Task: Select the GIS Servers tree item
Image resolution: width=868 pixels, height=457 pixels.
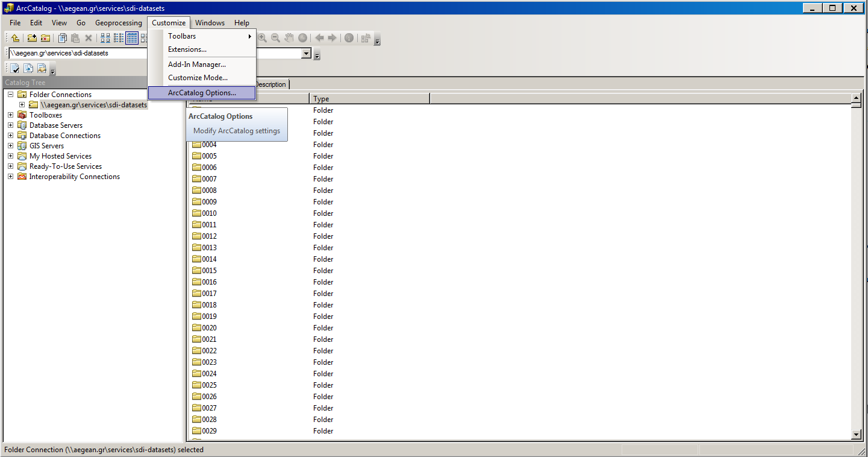Action: (46, 145)
